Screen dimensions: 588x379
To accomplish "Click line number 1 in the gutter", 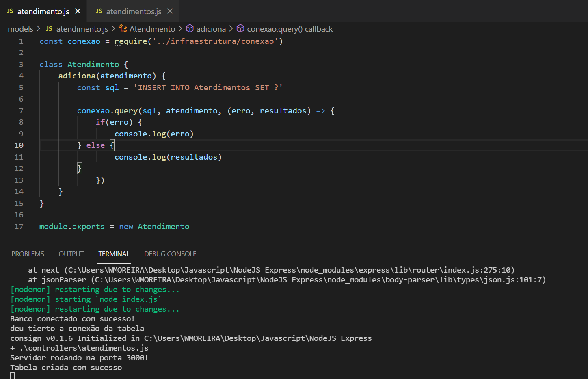I will point(21,41).
